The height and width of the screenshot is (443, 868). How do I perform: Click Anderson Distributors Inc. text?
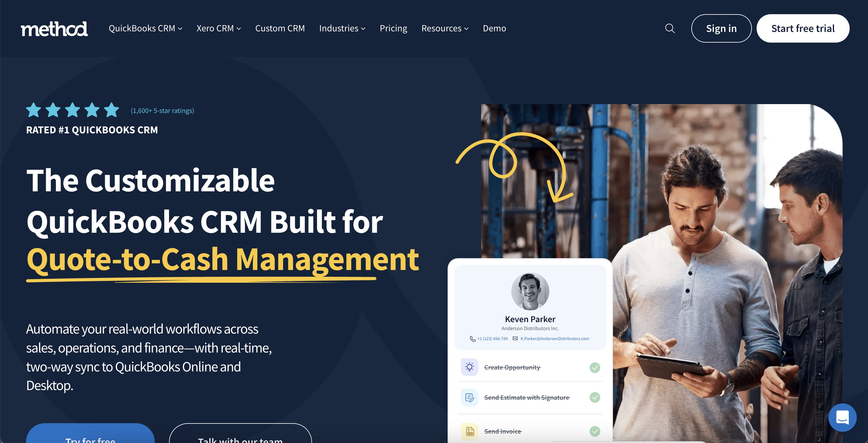tap(530, 328)
